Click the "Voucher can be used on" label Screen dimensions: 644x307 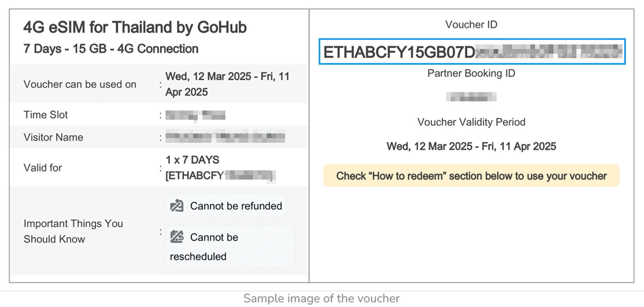click(x=80, y=84)
